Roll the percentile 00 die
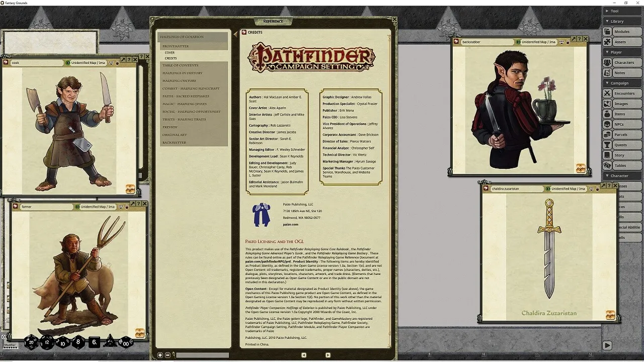Screen dimensions: 644x362 click(126, 342)
